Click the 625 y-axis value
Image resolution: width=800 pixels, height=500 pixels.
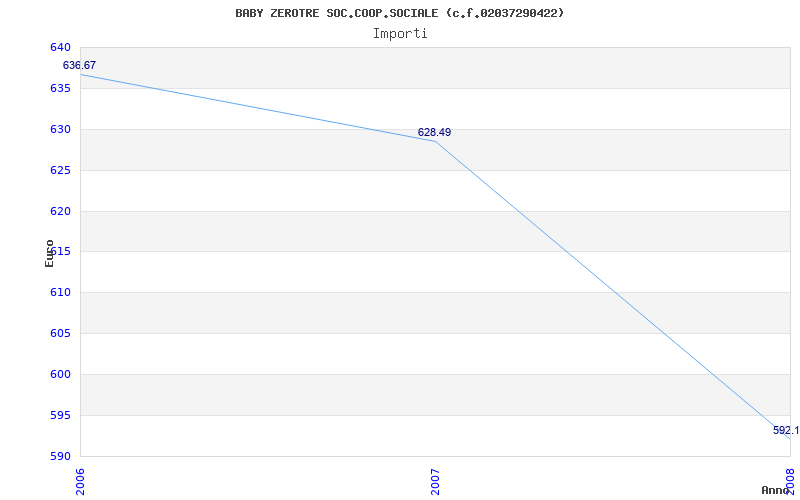pos(60,170)
